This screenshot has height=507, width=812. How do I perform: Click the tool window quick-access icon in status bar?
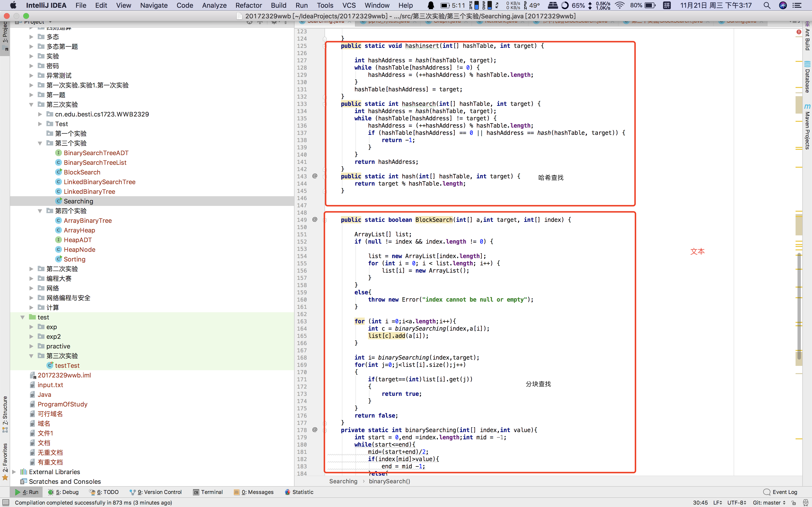tap(5, 502)
